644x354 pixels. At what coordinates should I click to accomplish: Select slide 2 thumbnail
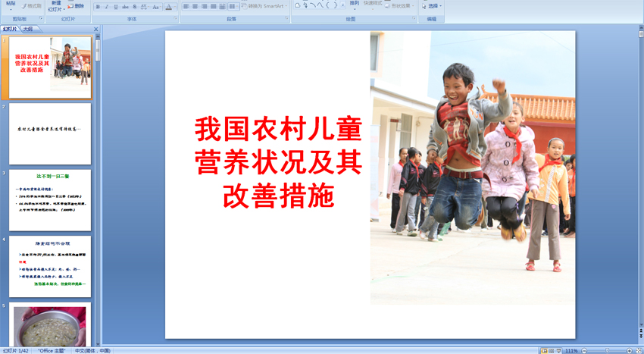(x=50, y=133)
